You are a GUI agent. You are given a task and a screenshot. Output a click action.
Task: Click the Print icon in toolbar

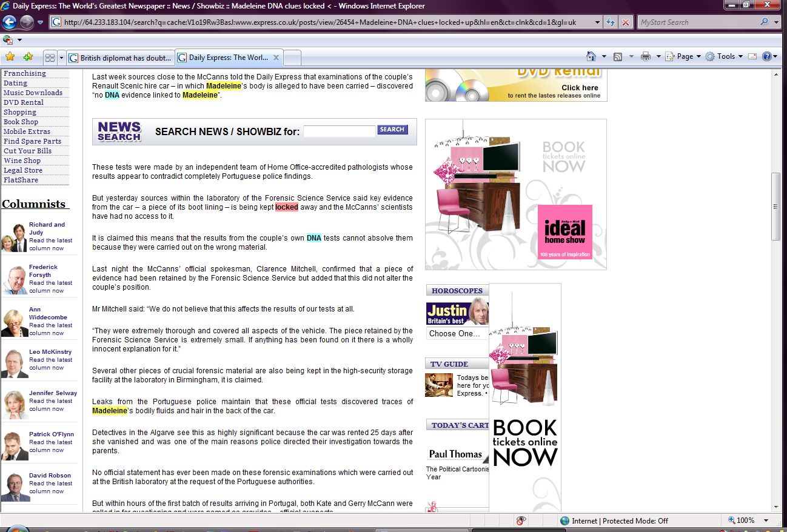click(646, 56)
